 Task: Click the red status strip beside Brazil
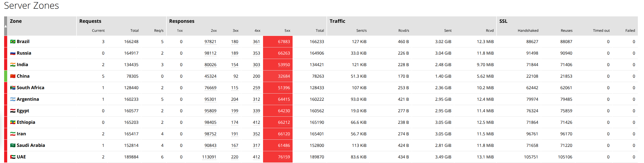[x=6, y=42]
